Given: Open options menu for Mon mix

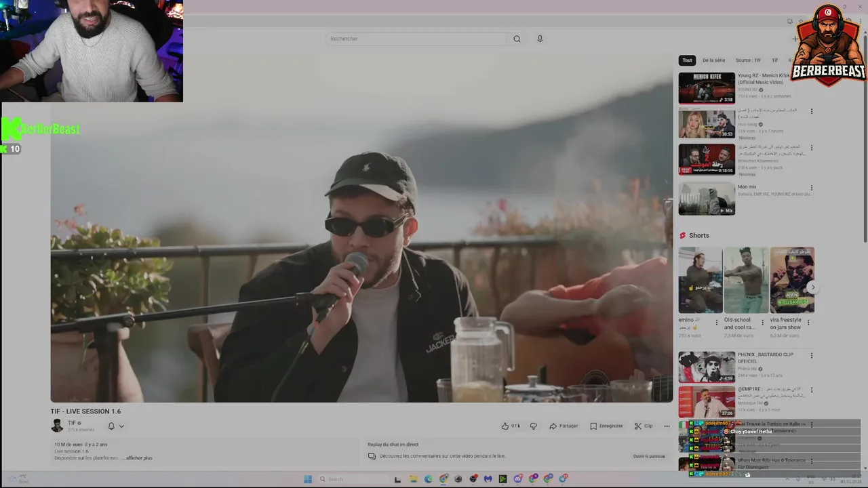Looking at the screenshot, I should 812,188.
